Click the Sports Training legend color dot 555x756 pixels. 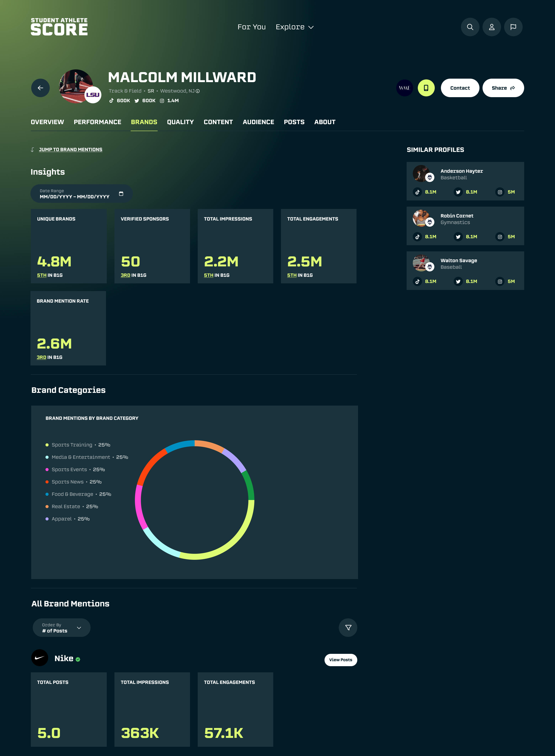[x=47, y=445]
